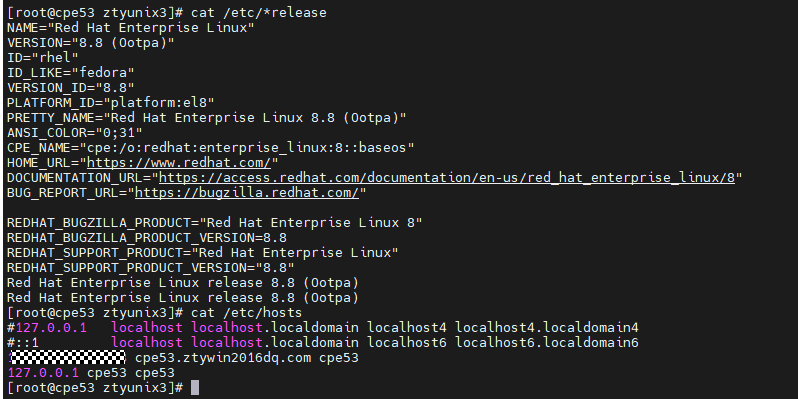Click the 'cat /etc/*release' command text
The height and width of the screenshot is (399, 798).
(x=259, y=13)
